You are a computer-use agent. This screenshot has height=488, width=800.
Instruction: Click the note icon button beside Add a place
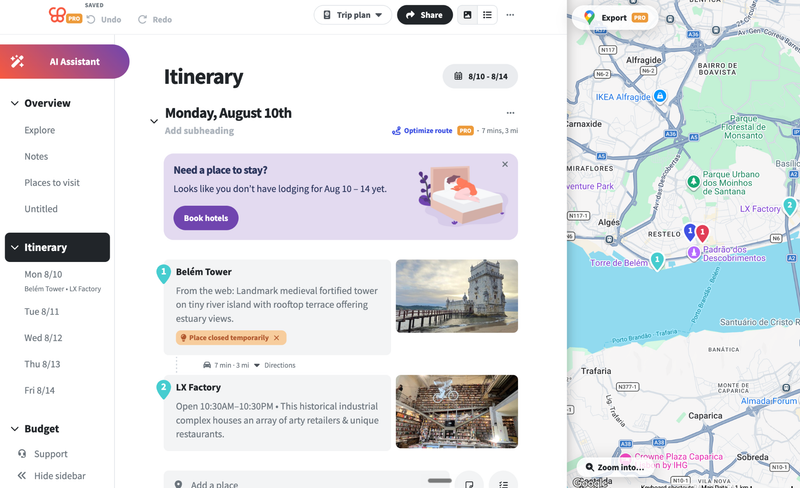point(469,482)
